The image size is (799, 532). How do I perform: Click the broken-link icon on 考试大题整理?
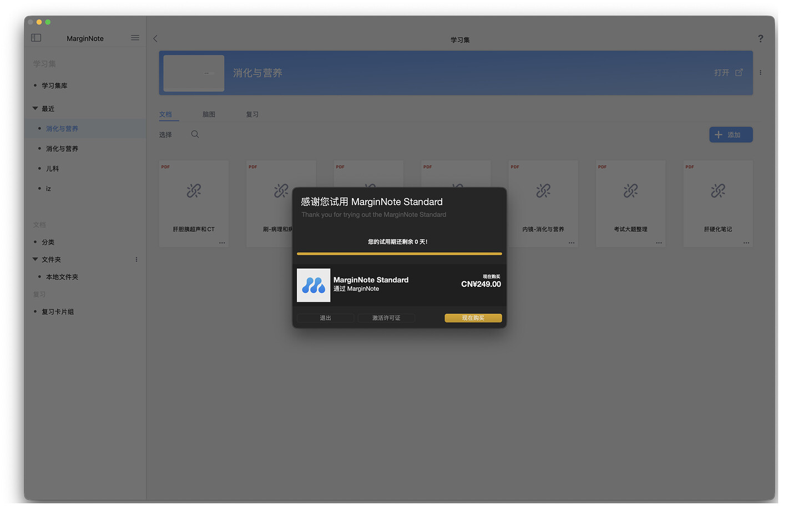[631, 191]
